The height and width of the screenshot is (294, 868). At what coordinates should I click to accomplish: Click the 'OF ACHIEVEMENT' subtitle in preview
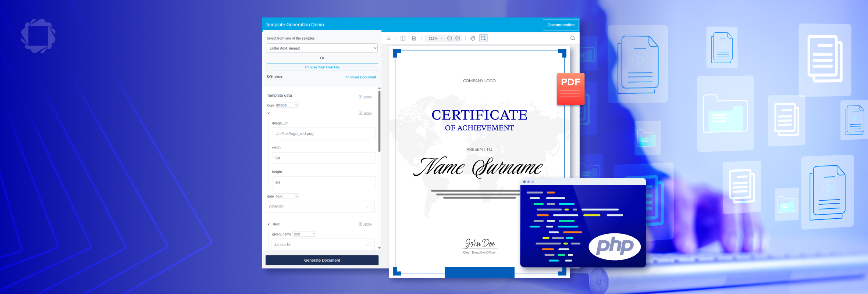click(479, 128)
